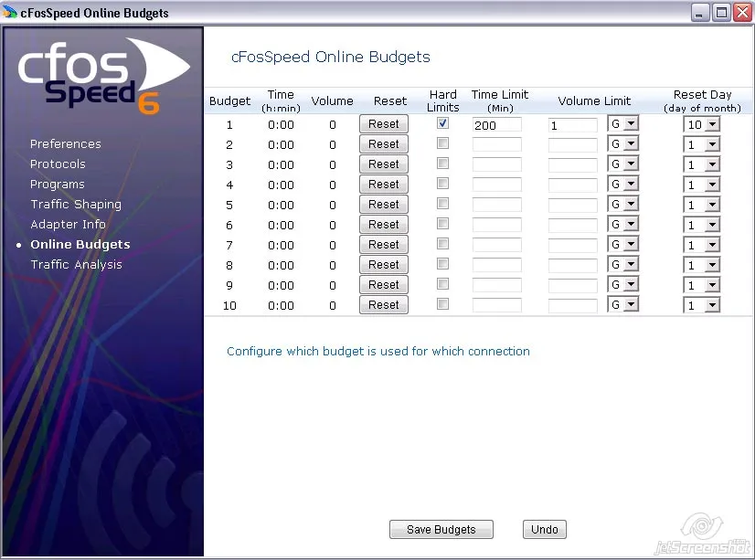The height and width of the screenshot is (560, 755).
Task: Toggle Hard Limits checkbox for budget 10
Action: point(442,304)
